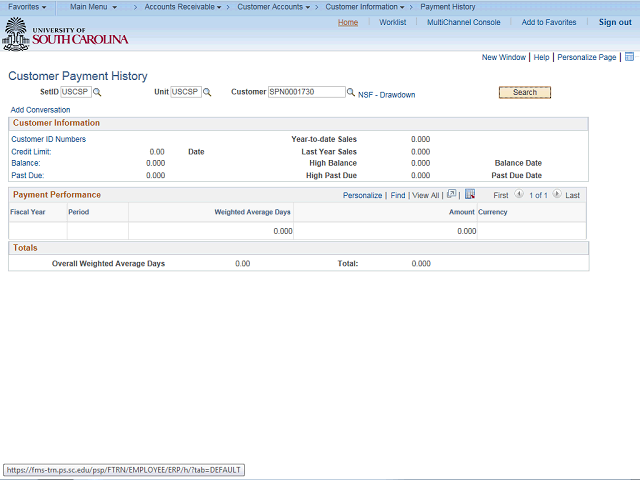Viewport: 640px width, 480px height.
Task: Show next row arrow in Payment Performance
Action: coord(557,194)
